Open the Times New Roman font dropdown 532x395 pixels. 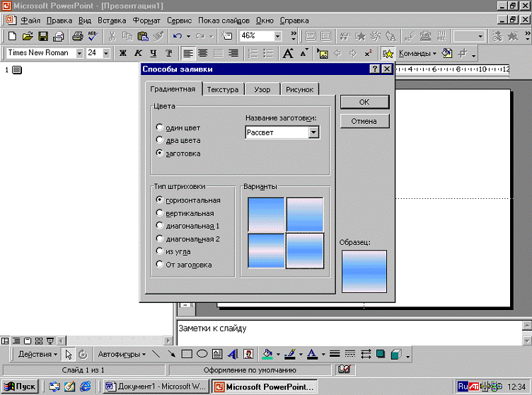(79, 53)
